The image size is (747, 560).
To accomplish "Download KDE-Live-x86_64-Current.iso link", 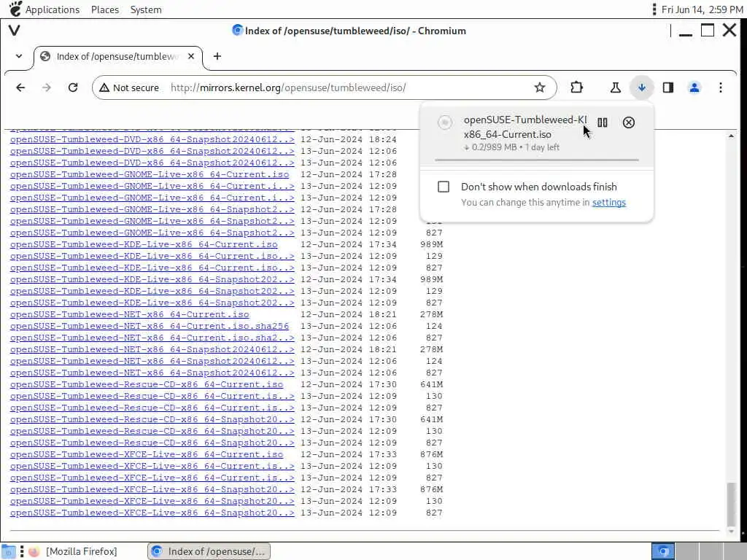I will (x=144, y=244).
